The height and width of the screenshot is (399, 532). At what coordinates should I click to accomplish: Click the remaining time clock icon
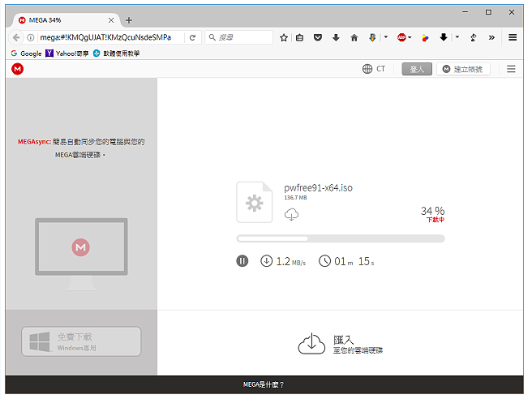click(324, 261)
